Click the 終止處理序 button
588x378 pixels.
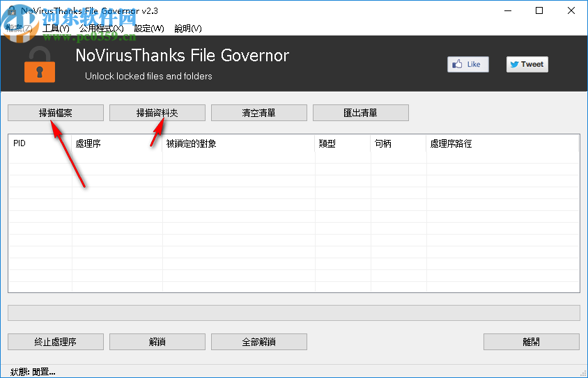click(x=56, y=342)
